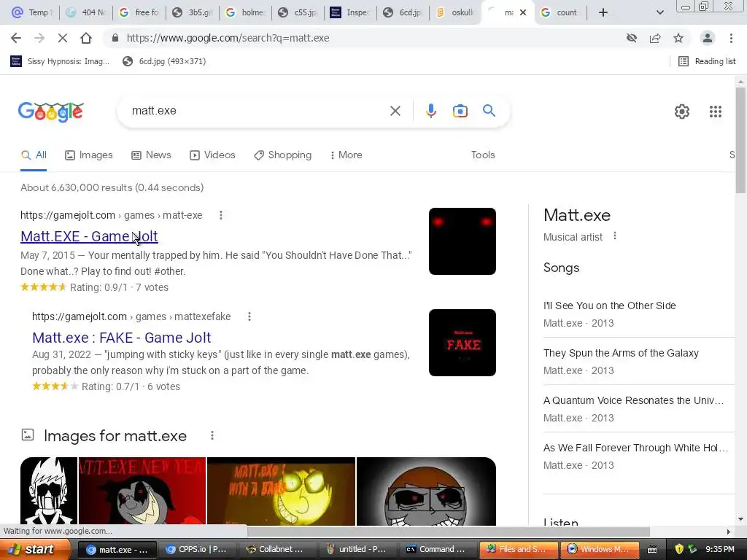The width and height of the screenshot is (747, 560).
Task: Open options for Matt.exe FAKE result
Action: coord(249,316)
